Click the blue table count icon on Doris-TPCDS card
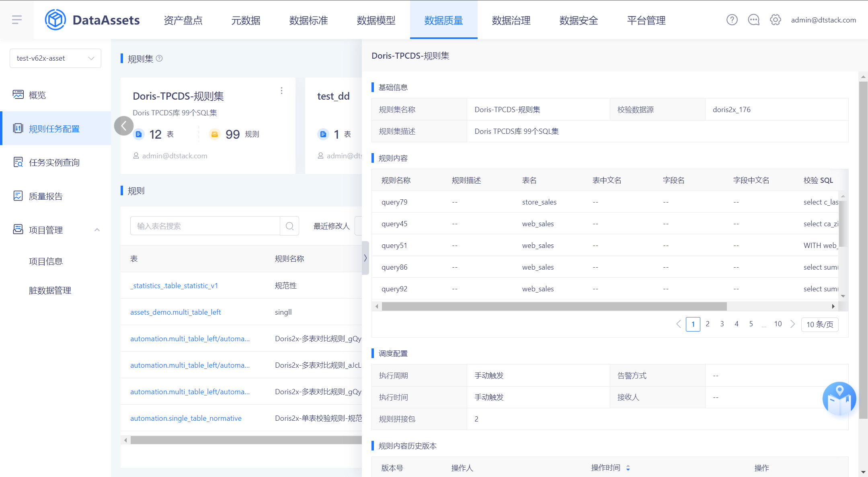Image resolution: width=868 pixels, height=477 pixels. (139, 134)
